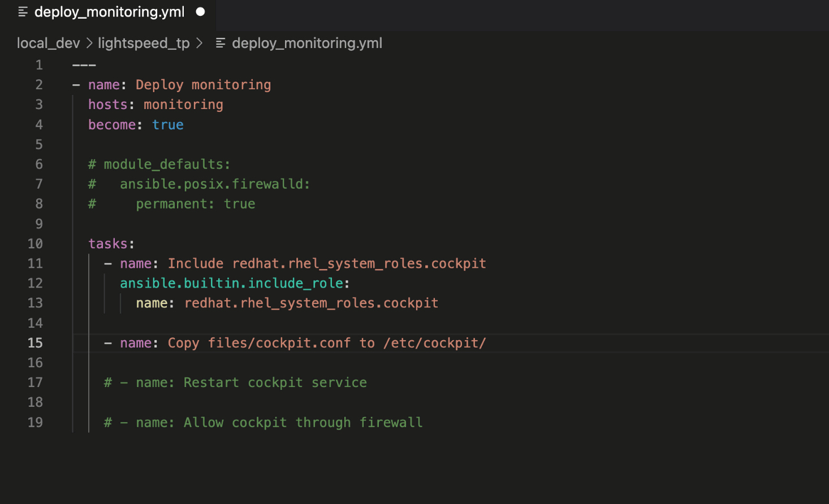Open the lightspeed_tp breadcrumb folder

[x=144, y=43]
